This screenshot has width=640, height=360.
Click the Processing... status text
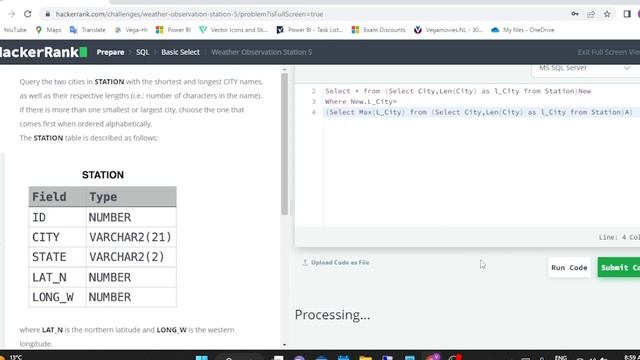[332, 315]
